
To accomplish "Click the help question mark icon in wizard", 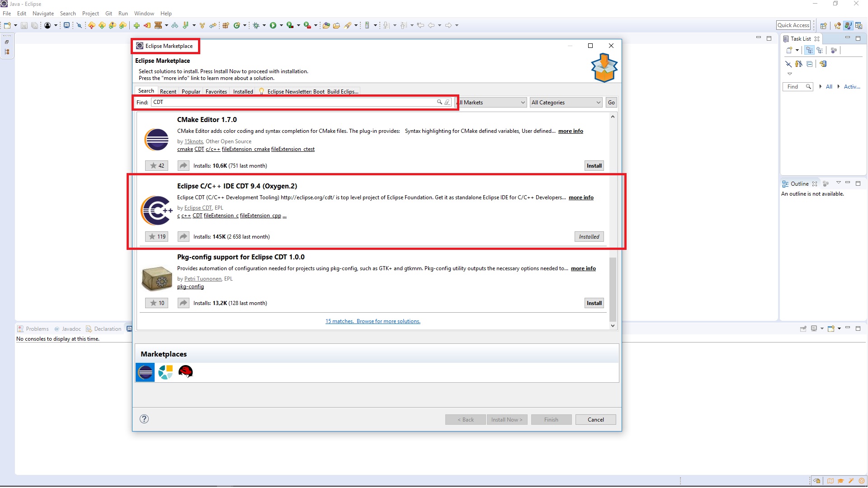I will click(x=144, y=419).
